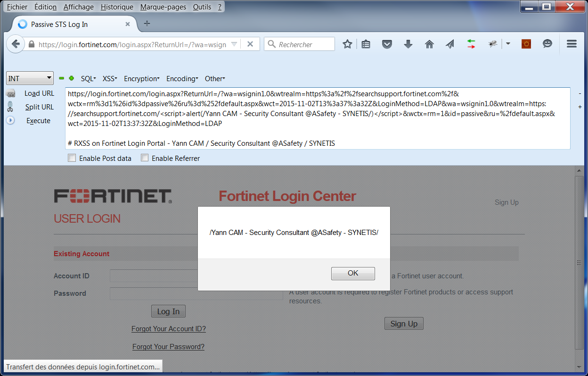
Task: Click the smiley face chat icon
Action: 547,44
